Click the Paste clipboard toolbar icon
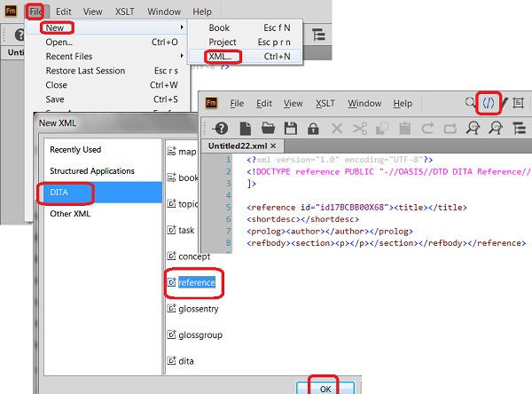 coord(405,129)
